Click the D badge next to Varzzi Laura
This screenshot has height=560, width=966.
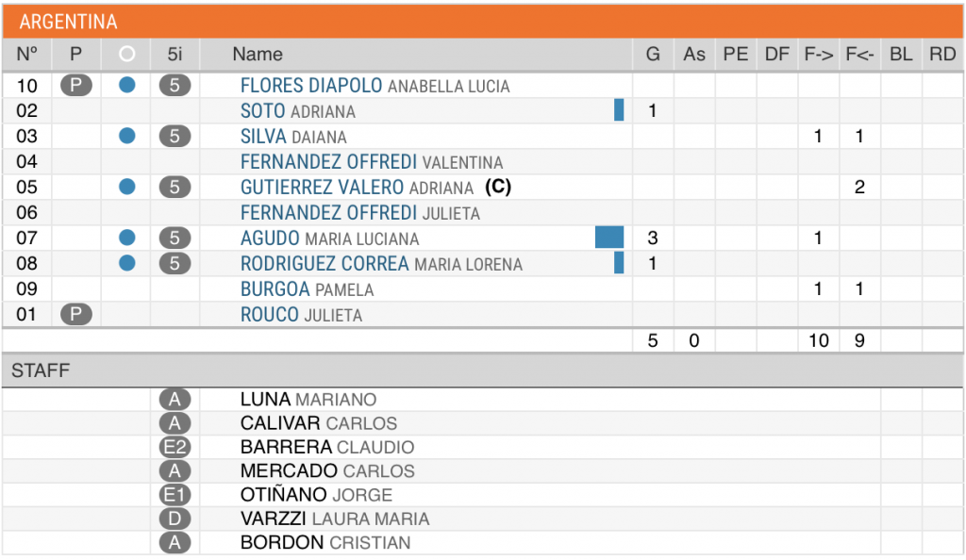175,519
